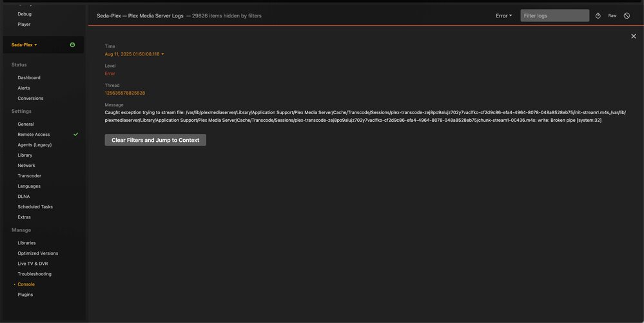Screen dimensions: 644x323
Task: Close the log entry detail panel
Action: (x=633, y=36)
